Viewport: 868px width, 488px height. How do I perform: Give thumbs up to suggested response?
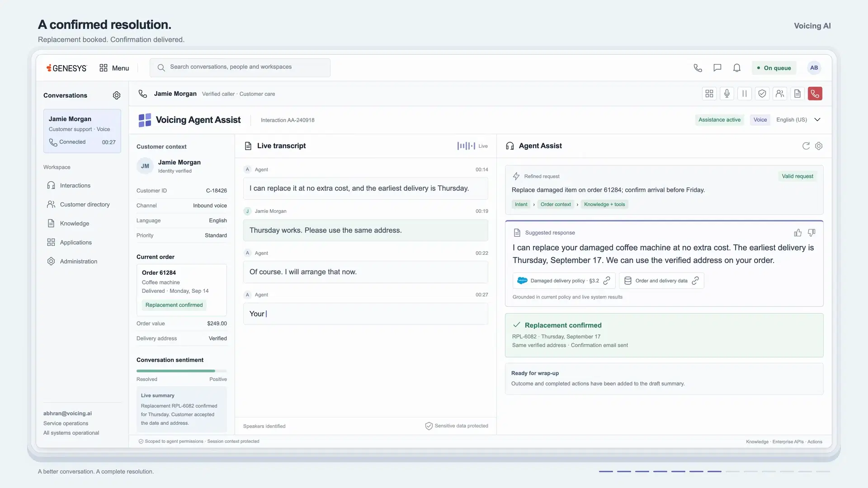(x=797, y=233)
